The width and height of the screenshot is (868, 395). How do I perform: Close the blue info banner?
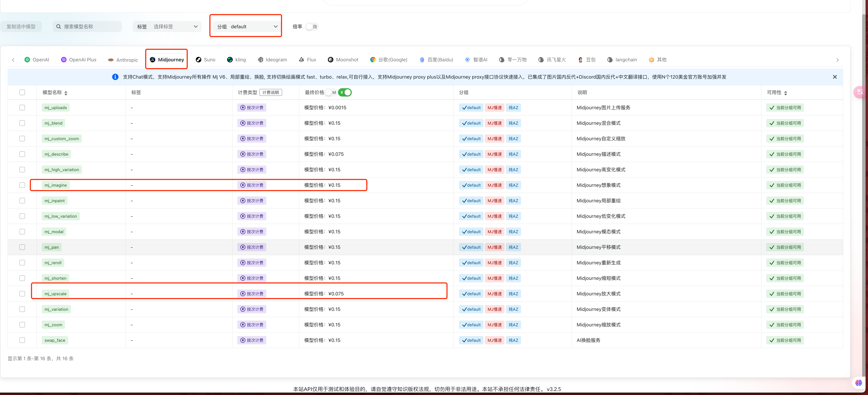(x=835, y=77)
